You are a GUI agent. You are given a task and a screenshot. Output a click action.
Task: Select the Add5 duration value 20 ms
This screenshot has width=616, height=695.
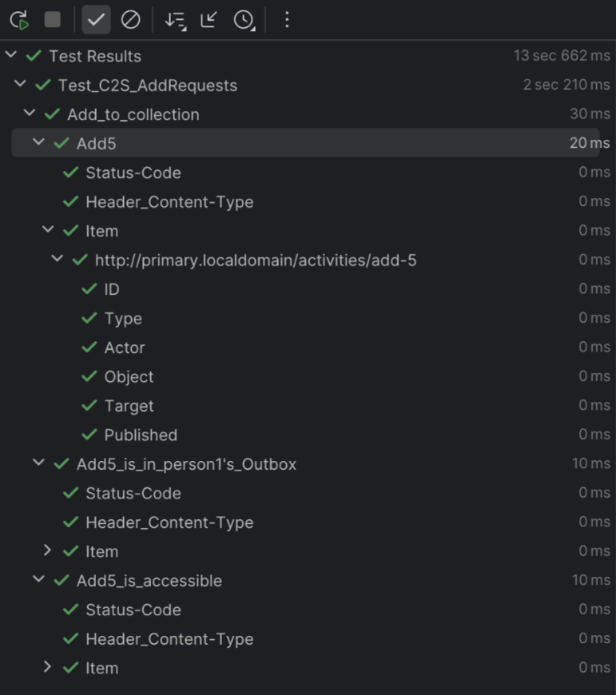[x=590, y=143]
